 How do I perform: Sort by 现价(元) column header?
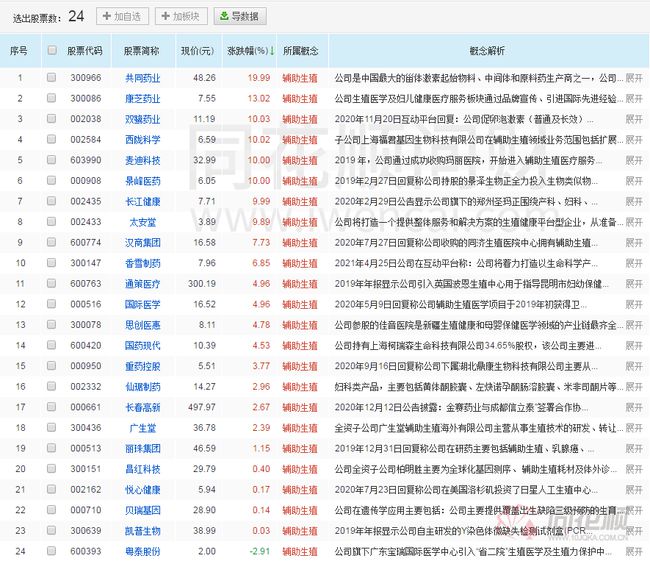pyautogui.click(x=196, y=50)
